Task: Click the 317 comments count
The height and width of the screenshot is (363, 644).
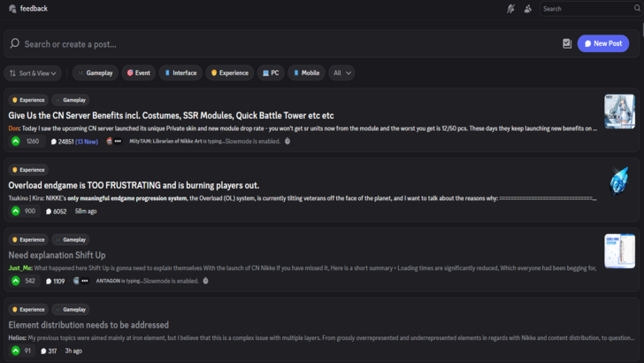Action: (x=49, y=351)
